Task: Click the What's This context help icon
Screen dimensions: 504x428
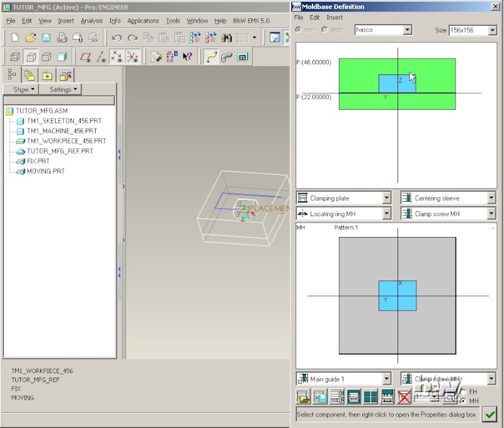Action: pyautogui.click(x=187, y=57)
